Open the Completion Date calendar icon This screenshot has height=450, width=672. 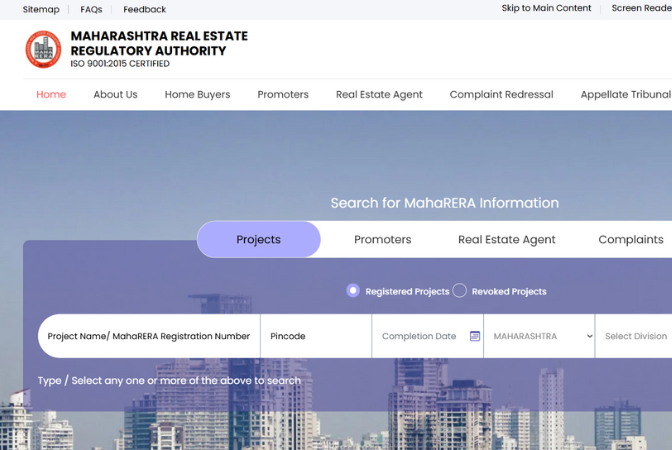point(475,336)
